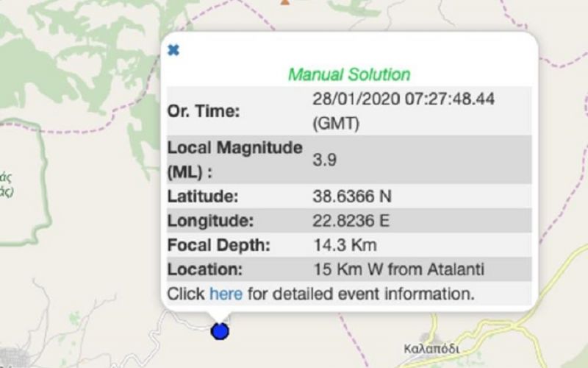This screenshot has height=368, width=588.
Task: Click the blue earthquake epicenter marker
Action: point(220,331)
